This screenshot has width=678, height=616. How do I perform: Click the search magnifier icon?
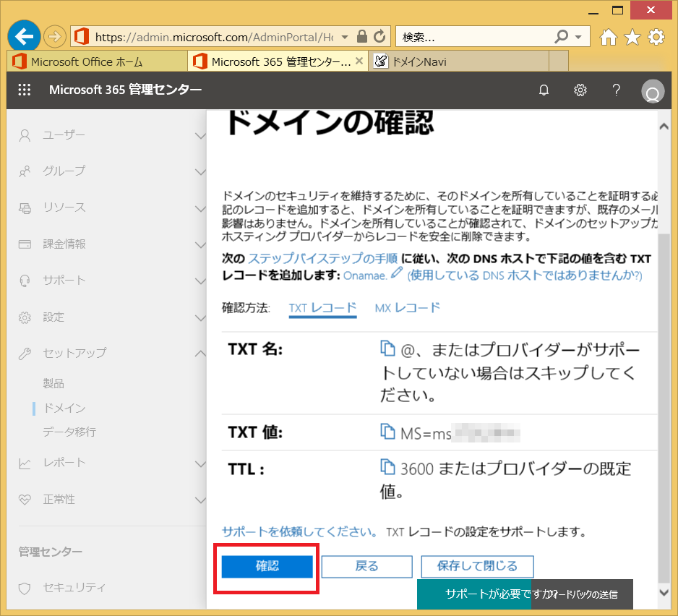point(561,37)
